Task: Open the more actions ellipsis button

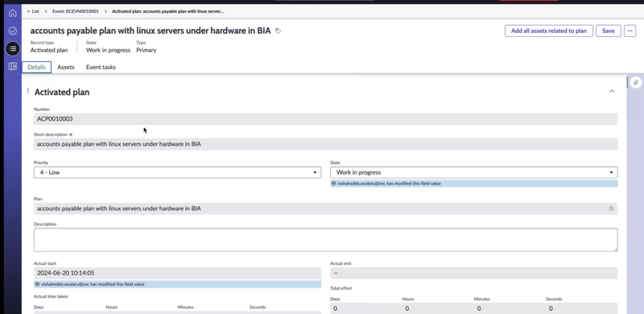Action: (x=630, y=31)
